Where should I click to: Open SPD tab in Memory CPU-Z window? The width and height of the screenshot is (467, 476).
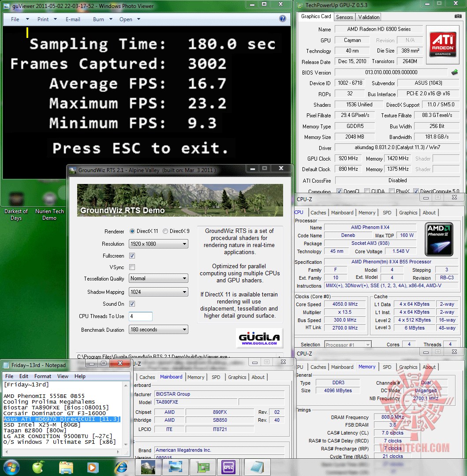pyautogui.click(x=387, y=367)
